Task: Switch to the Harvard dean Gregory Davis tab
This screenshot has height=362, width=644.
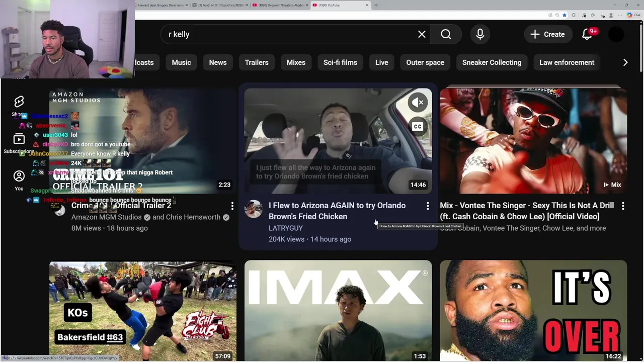Action: tap(161, 5)
